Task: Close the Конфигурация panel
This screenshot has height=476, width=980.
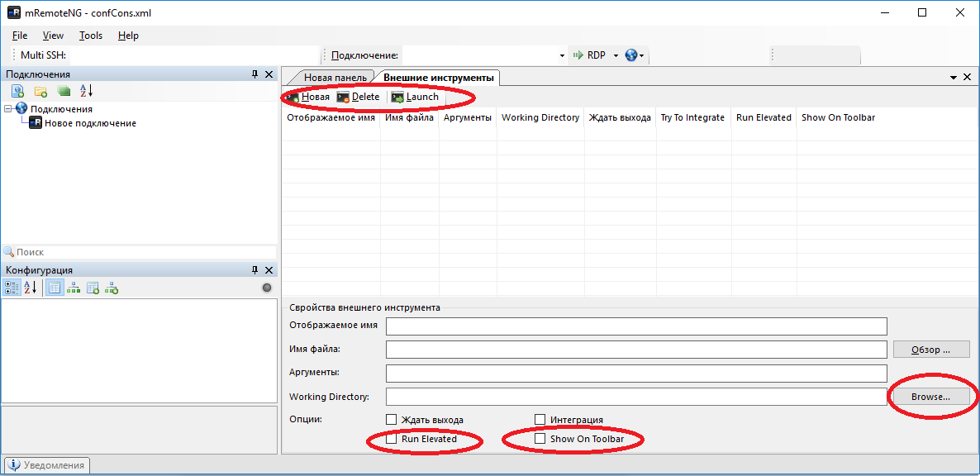Action: click(x=269, y=270)
